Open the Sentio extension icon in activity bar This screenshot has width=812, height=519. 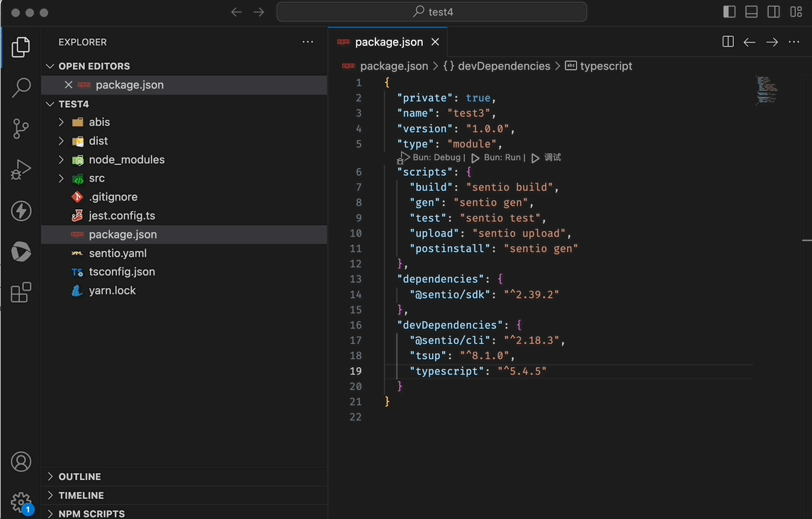pos(21,252)
